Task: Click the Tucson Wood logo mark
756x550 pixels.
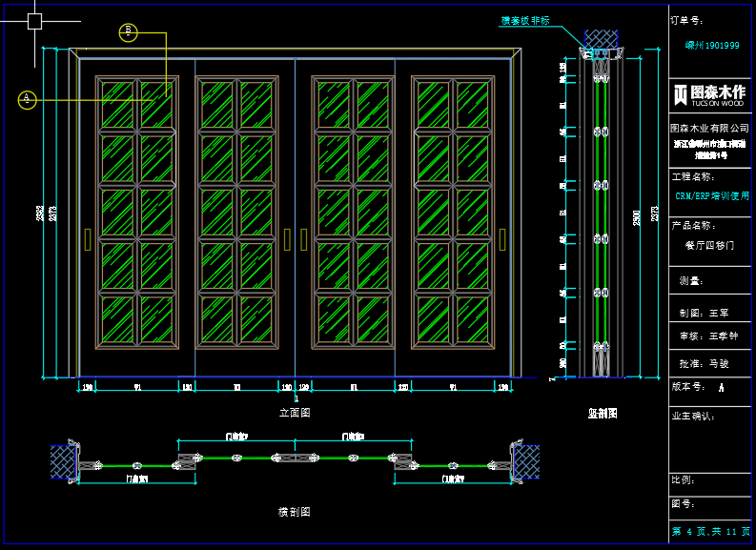Action: pos(681,94)
